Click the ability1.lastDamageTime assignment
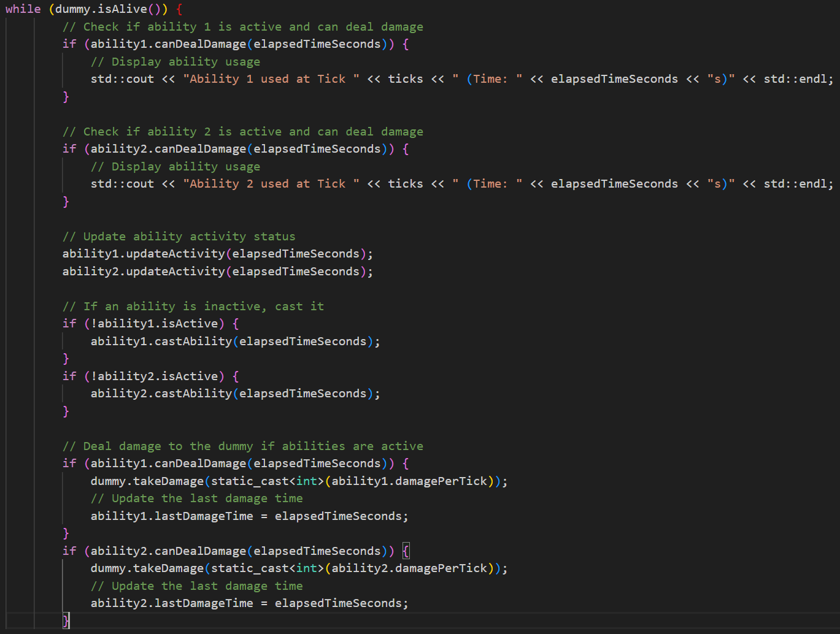This screenshot has width=840, height=634. 172,516
